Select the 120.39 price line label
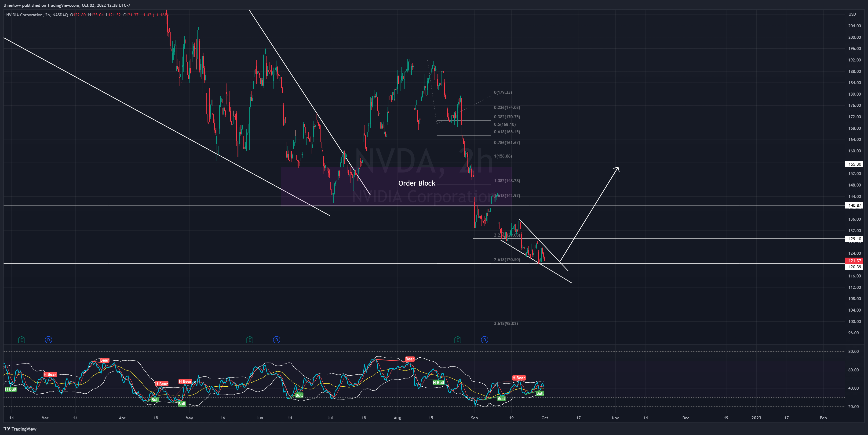 pyautogui.click(x=854, y=267)
